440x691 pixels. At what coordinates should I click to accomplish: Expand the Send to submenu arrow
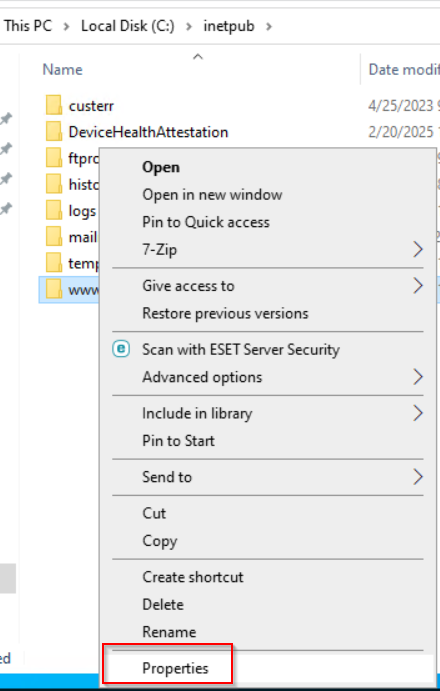point(418,477)
